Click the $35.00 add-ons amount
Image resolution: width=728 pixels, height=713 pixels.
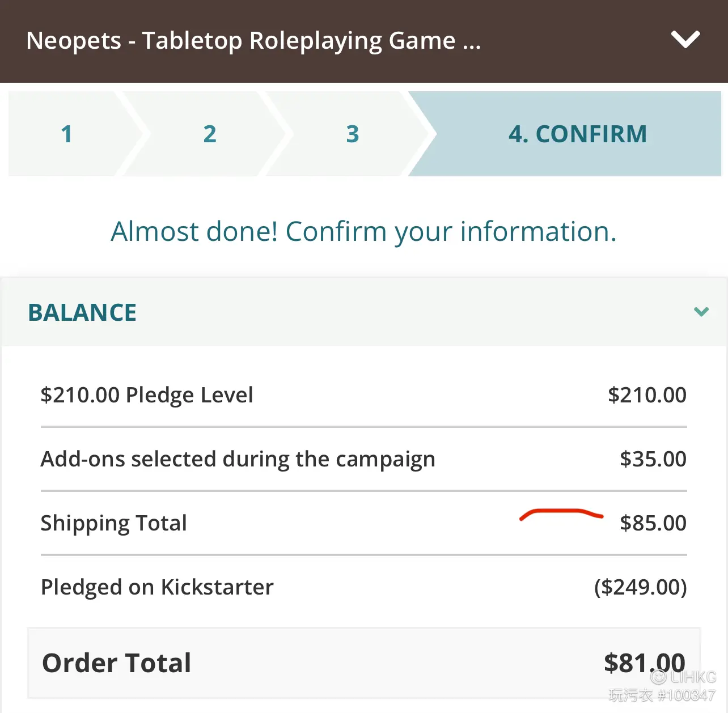tap(653, 459)
